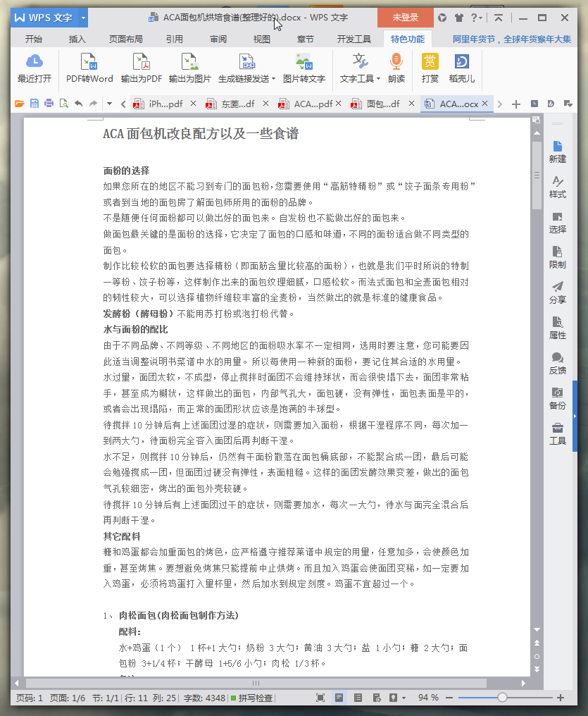Viewport: 588px width, 716px height.
Task: Open 稻壳儿 template store
Action: point(462,68)
